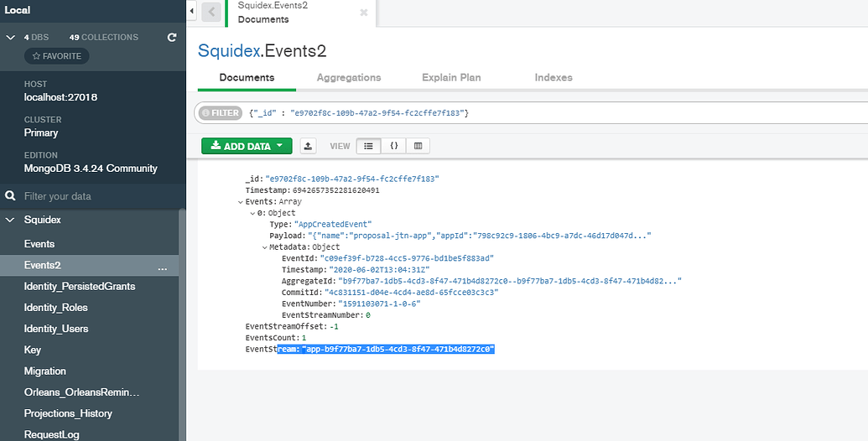868x441 pixels.
Task: Click the _id value e9702f8c-109b…
Action: [352, 179]
